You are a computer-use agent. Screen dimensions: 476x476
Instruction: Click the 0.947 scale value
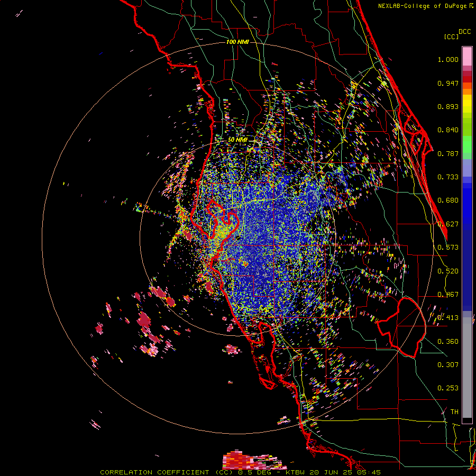[448, 83]
